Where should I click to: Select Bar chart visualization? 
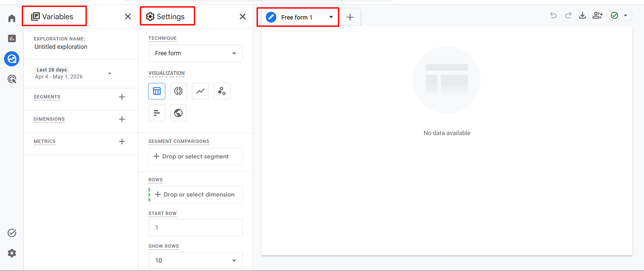pos(157,113)
